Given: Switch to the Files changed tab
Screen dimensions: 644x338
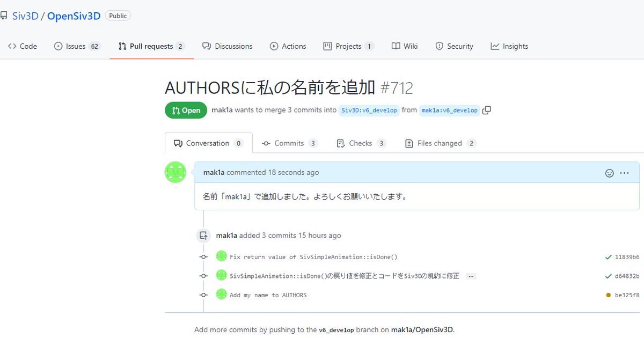Looking at the screenshot, I should (x=440, y=143).
